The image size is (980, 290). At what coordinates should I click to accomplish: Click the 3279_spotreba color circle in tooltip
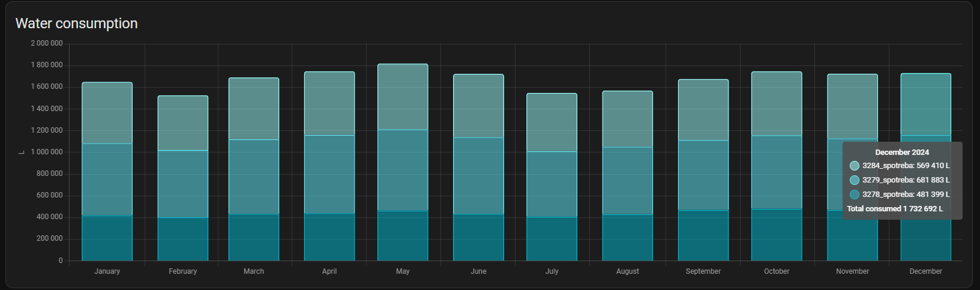(x=854, y=180)
